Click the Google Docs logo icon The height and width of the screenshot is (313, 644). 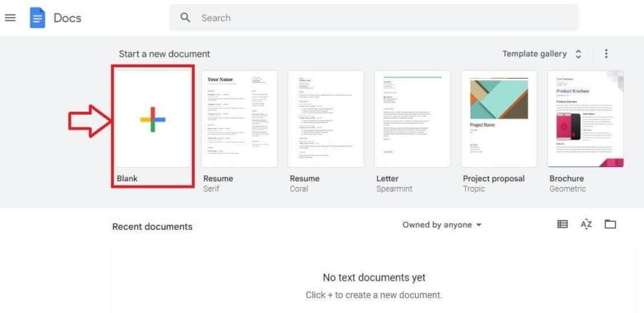tap(37, 18)
